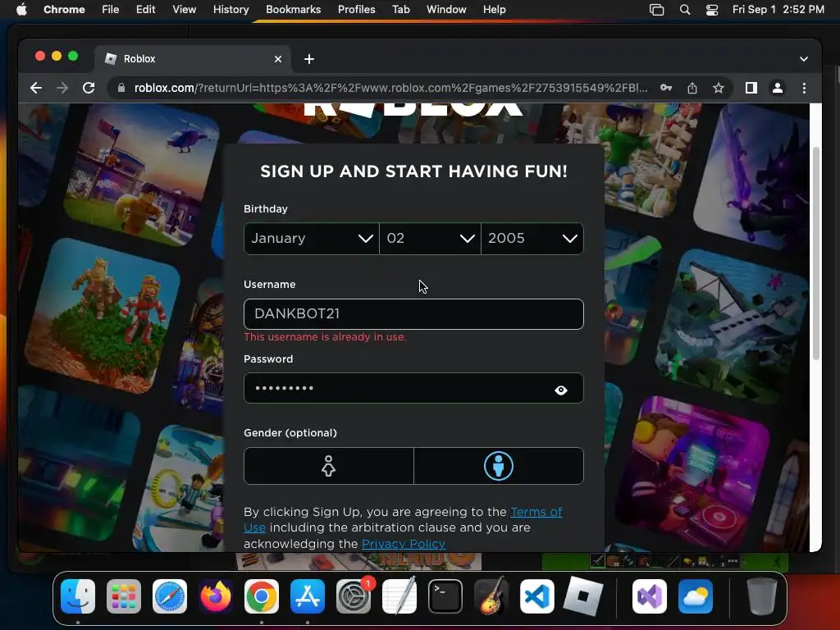Open Firefox from the Dock
840x630 pixels.
click(x=216, y=596)
